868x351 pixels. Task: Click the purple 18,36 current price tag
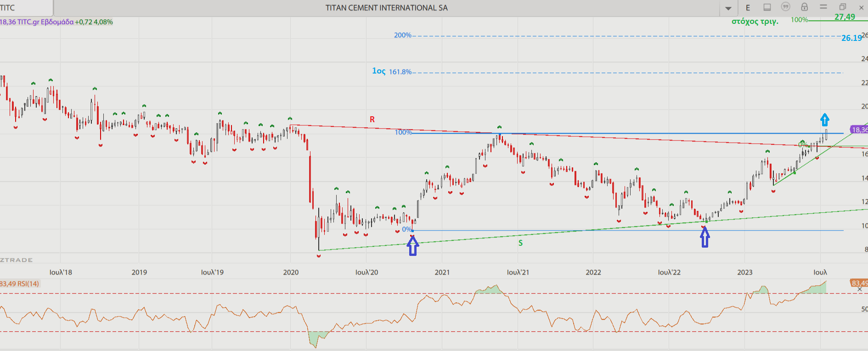pyautogui.click(x=859, y=130)
